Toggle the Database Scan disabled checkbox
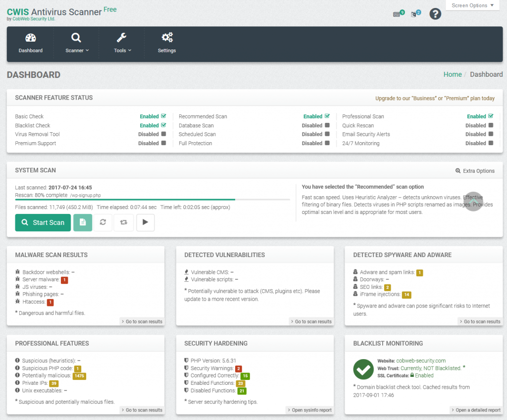This screenshot has width=507, height=420. (327, 125)
